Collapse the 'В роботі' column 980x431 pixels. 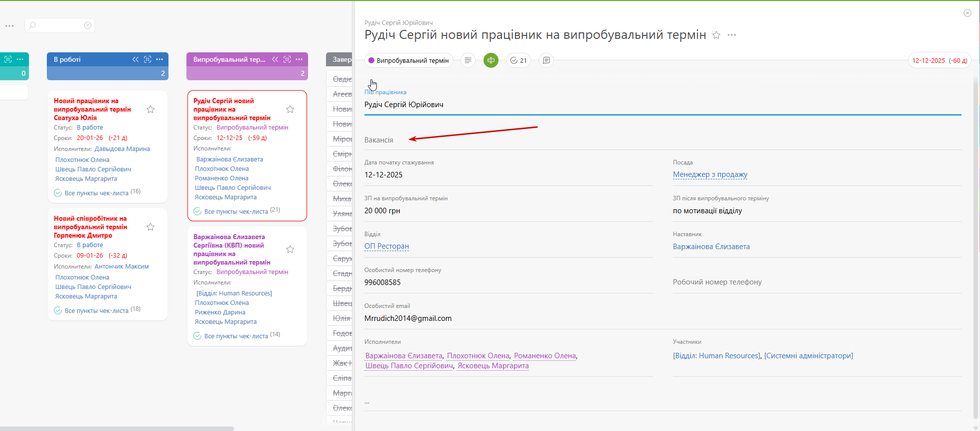[136, 59]
